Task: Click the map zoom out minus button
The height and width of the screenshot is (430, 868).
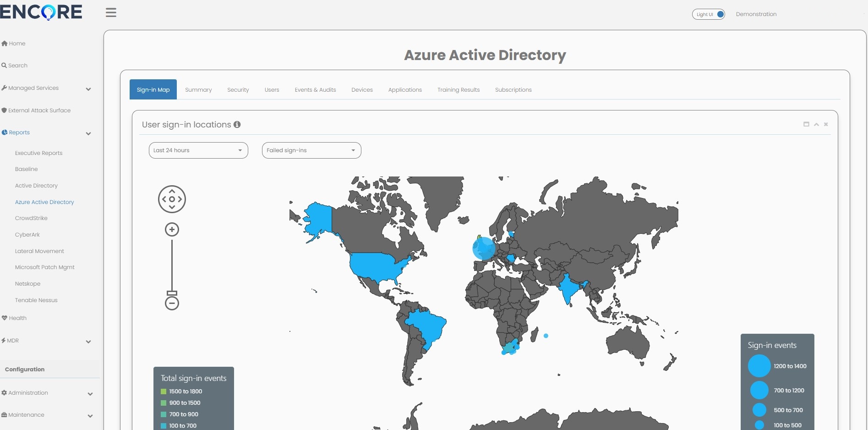Action: [x=172, y=303]
